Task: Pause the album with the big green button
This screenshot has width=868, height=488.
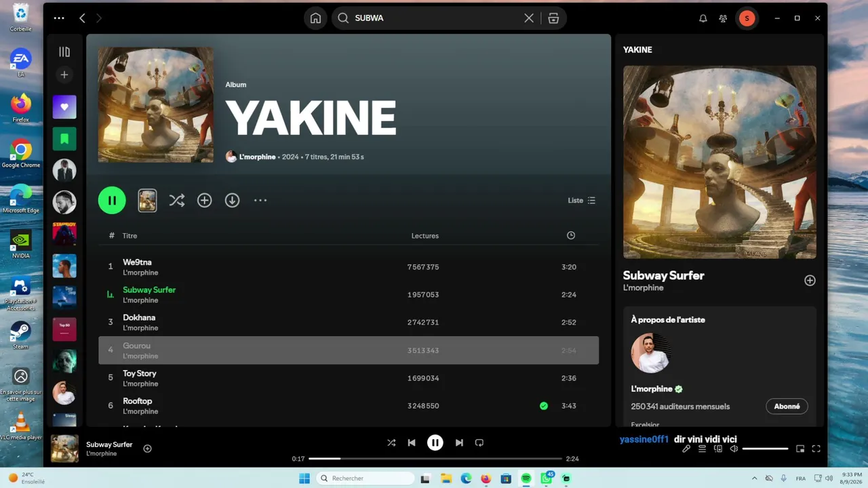Action: [x=112, y=201]
